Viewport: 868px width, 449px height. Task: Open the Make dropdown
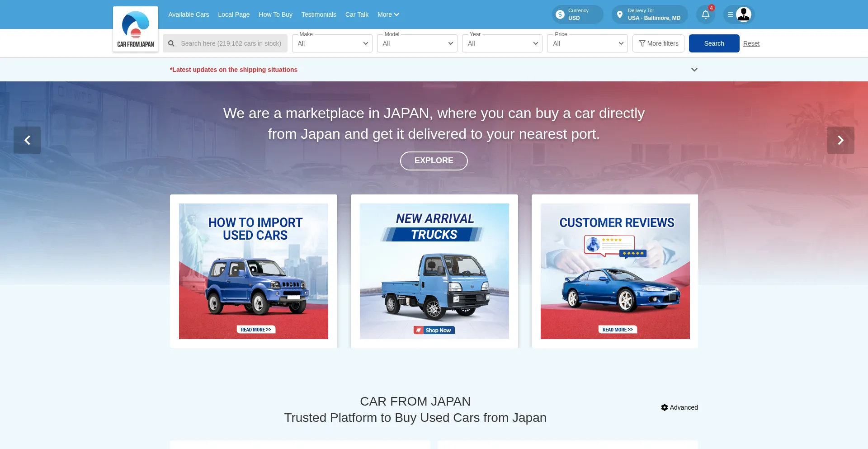pyautogui.click(x=332, y=43)
